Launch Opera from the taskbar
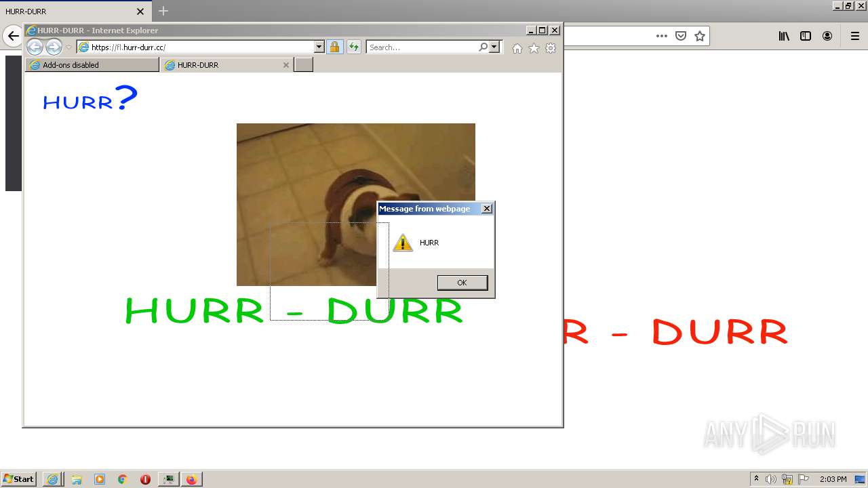The height and width of the screenshot is (488, 868). tap(145, 479)
